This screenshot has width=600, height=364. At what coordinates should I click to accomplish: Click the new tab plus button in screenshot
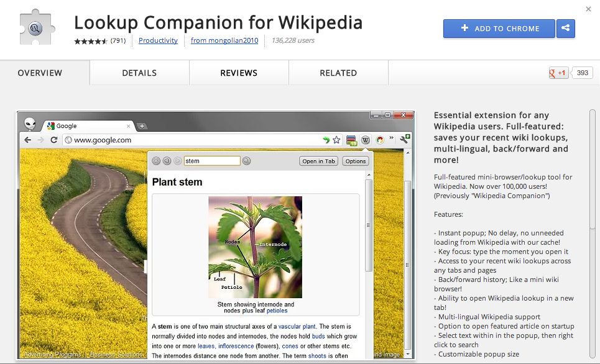tap(142, 126)
